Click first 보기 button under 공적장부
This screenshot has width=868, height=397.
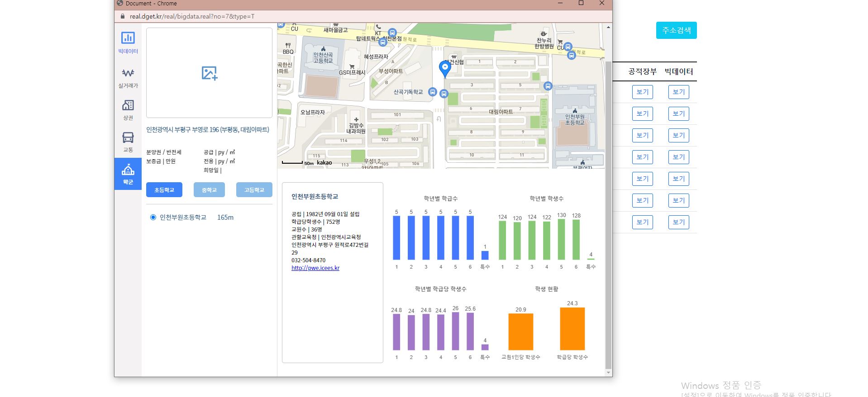(x=642, y=92)
